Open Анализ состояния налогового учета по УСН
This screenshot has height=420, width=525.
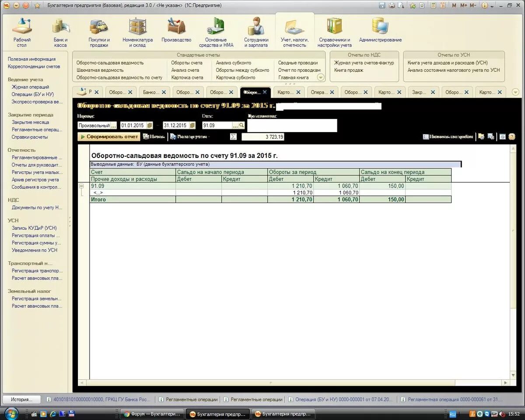(454, 70)
